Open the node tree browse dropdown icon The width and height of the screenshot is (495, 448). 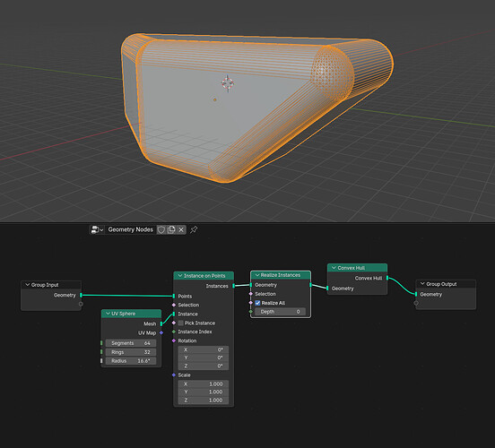click(97, 229)
